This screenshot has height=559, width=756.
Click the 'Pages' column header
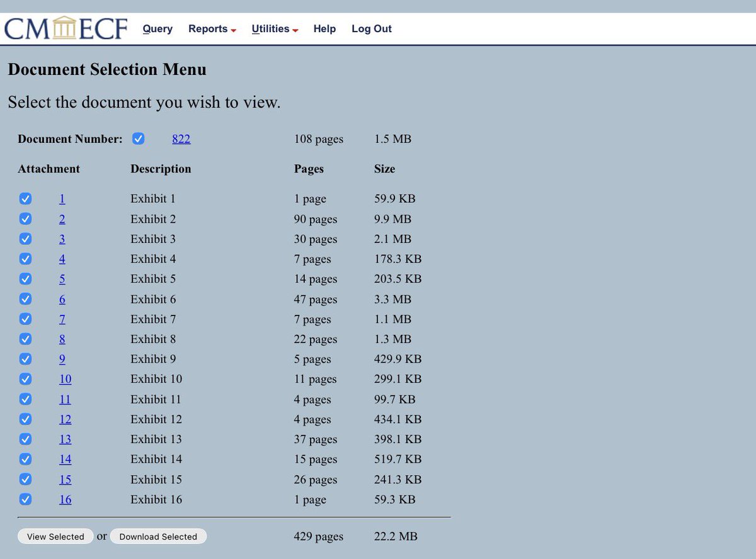[309, 169]
